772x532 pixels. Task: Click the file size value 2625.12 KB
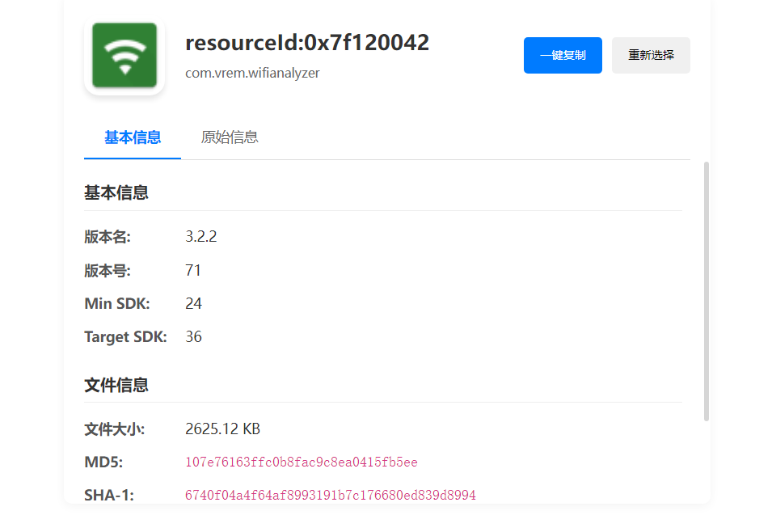222,429
